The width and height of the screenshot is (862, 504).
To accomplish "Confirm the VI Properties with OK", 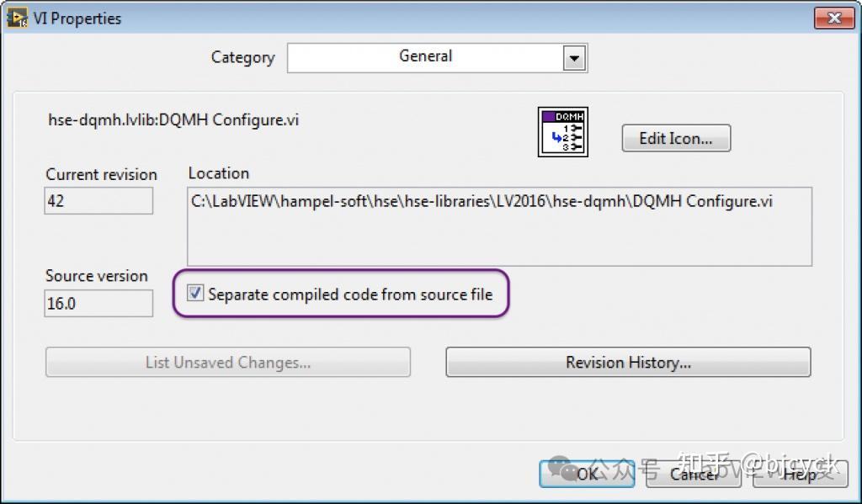I will (x=587, y=474).
